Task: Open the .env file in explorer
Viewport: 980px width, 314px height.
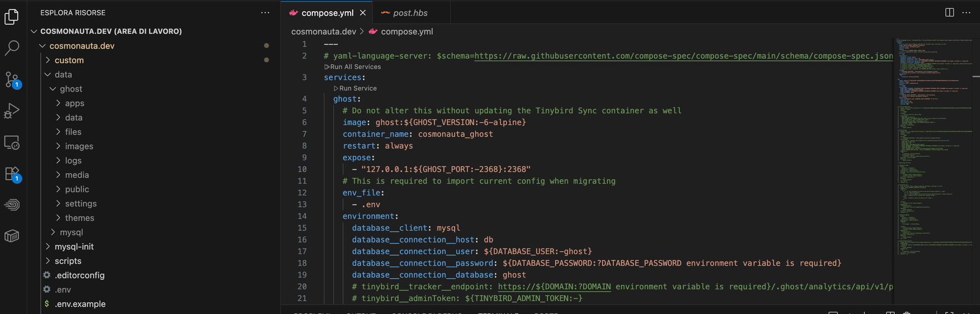Action: (63, 289)
